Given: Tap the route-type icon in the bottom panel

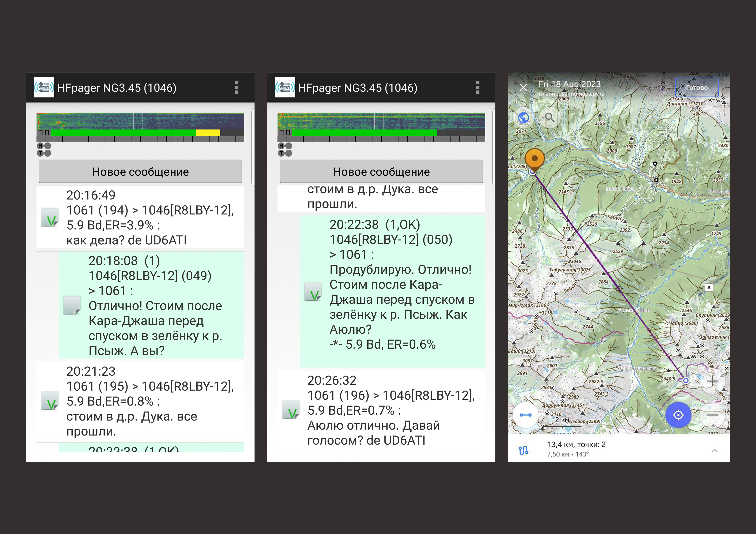Looking at the screenshot, I should (523, 450).
